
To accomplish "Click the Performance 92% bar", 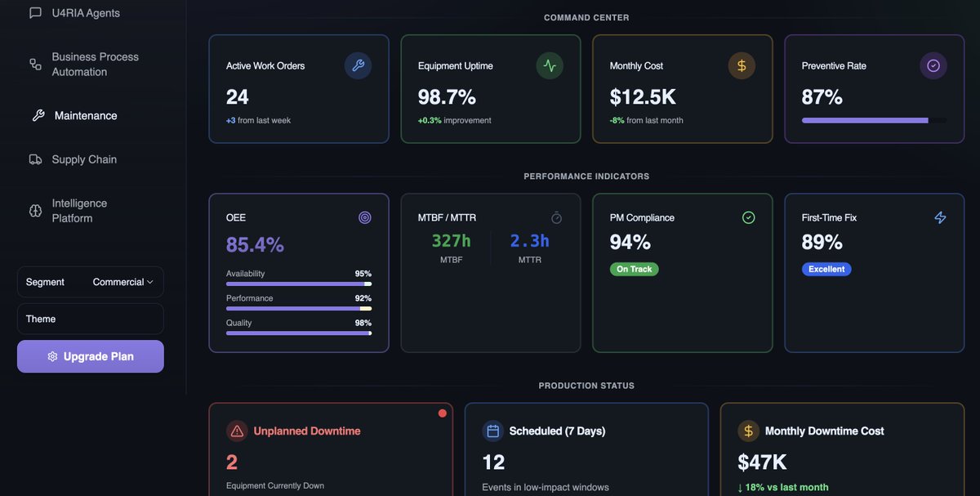I will (299, 308).
